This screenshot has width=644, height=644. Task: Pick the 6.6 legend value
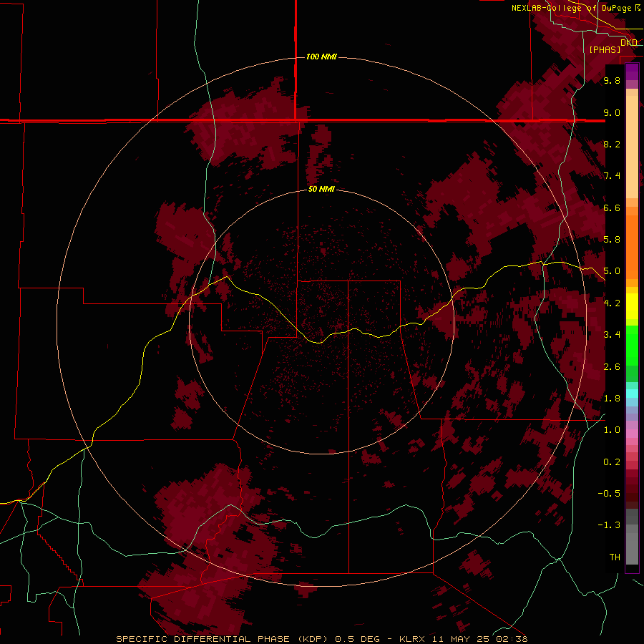(612, 208)
